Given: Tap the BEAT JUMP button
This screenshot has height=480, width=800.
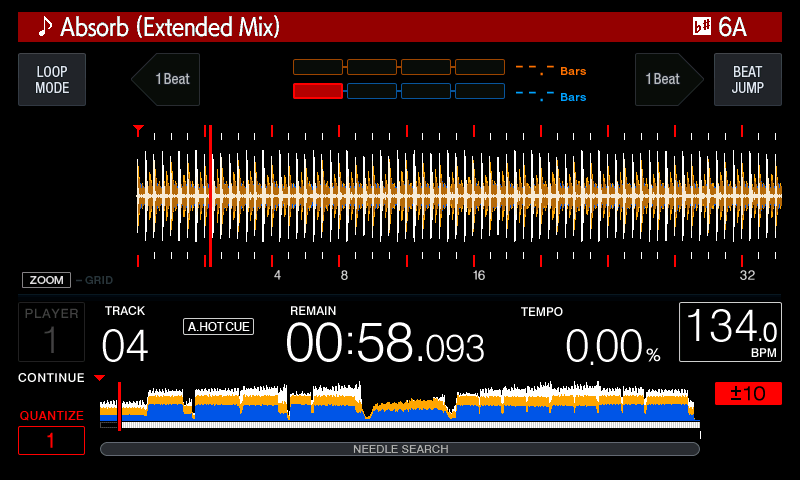Looking at the screenshot, I should click(x=747, y=80).
